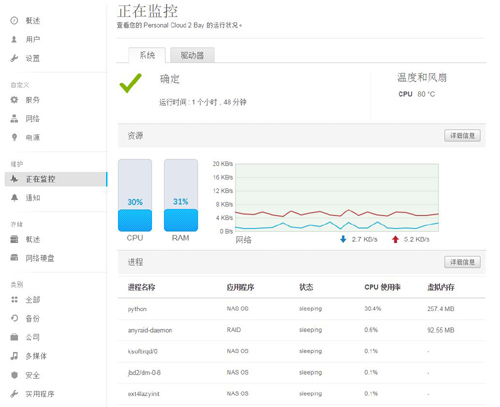Viewport: 500px width, 407px height.
Task: Open 用户 in the sidebar
Action: pos(33,39)
